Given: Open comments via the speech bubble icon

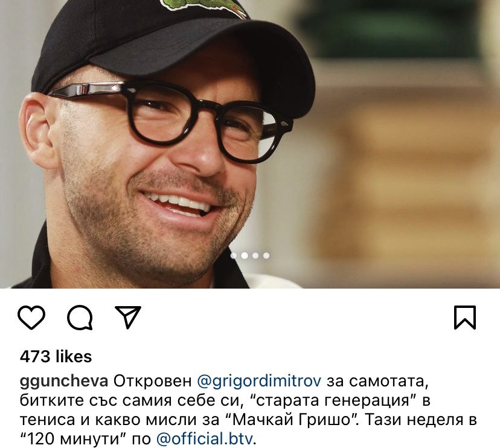Looking at the screenshot, I should click(80, 317).
